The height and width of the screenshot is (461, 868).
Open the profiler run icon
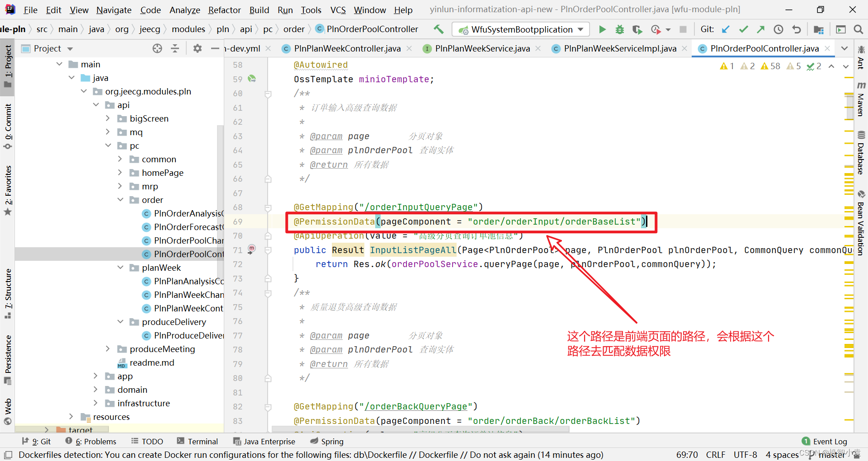click(x=656, y=29)
